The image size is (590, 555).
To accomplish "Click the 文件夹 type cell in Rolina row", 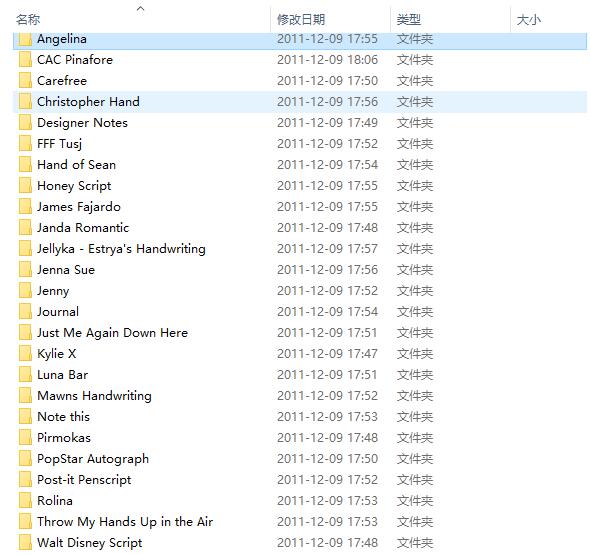I will pos(415,501).
